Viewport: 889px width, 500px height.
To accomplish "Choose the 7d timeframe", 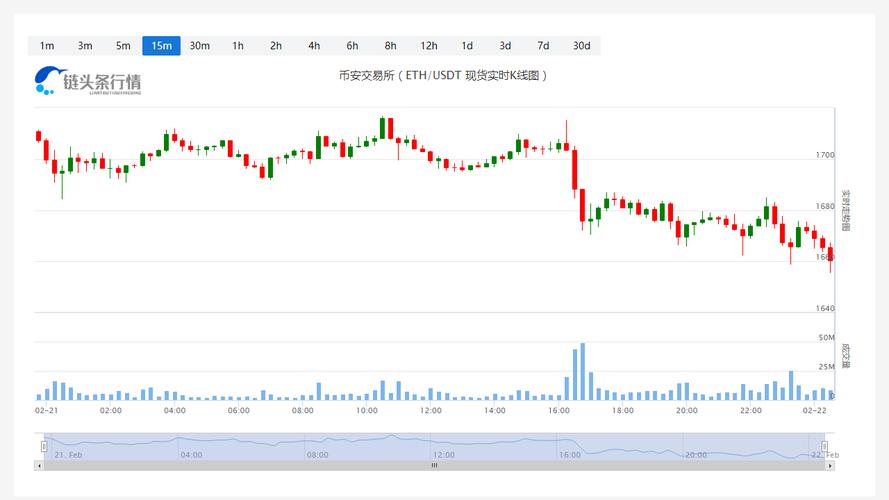I will pos(543,45).
